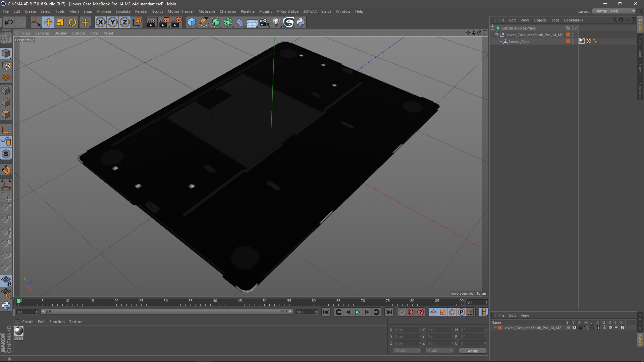Select the Lower_Case object in tree
Viewport: 644px width, 362px height.
click(519, 42)
